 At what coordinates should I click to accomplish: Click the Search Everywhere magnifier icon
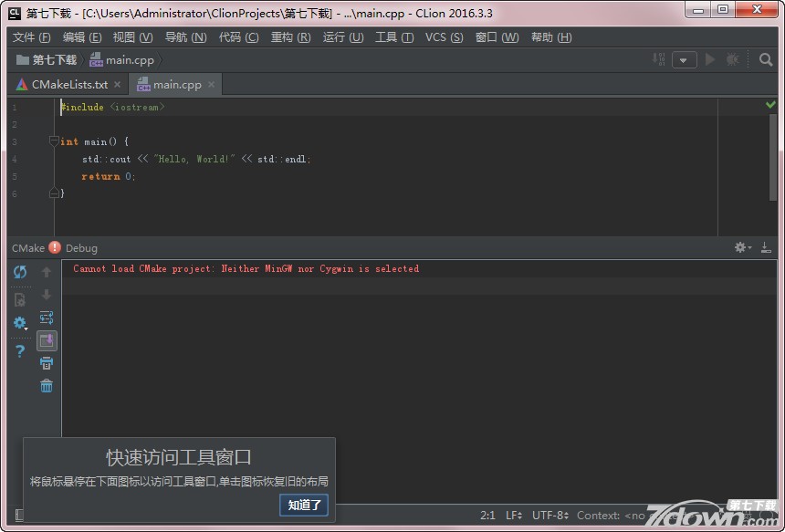point(766,59)
